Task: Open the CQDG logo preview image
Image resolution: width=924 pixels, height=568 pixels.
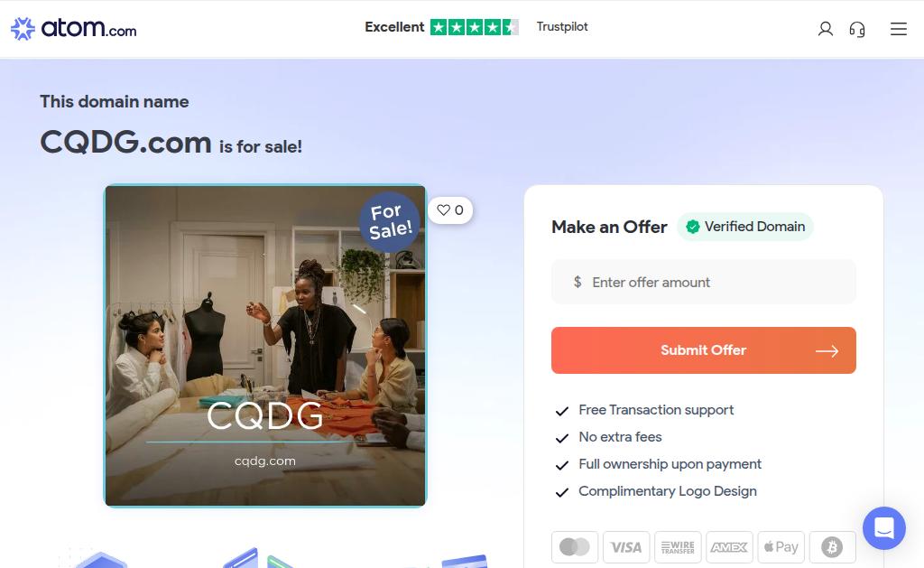Action: pos(265,346)
